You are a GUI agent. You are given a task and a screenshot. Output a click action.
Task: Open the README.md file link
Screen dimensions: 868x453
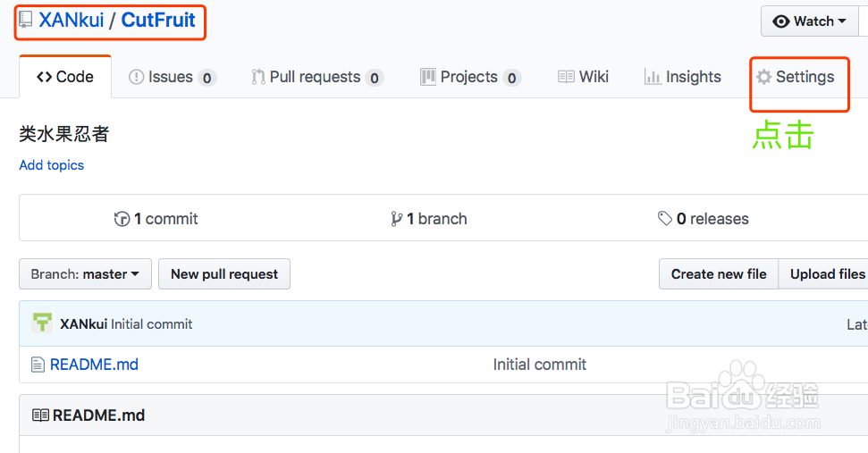click(94, 365)
